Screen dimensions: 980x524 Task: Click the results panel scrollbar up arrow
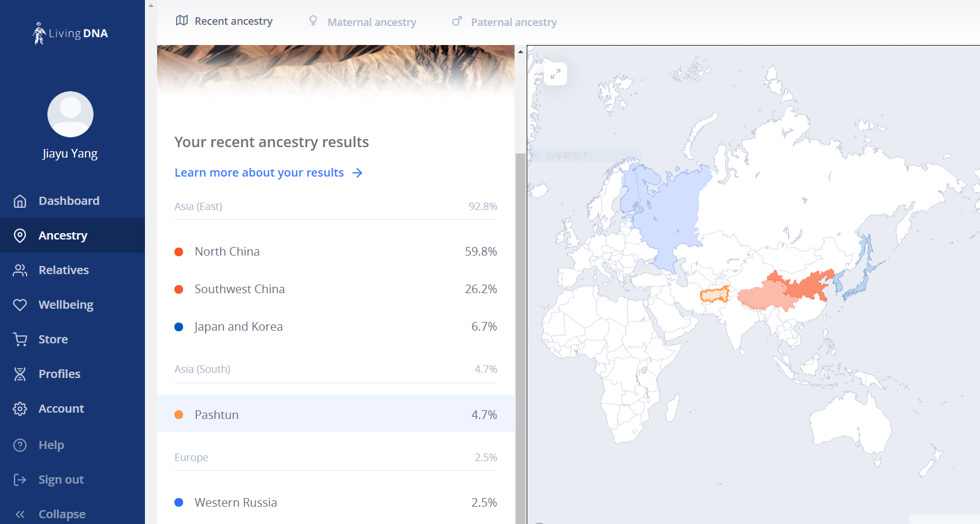[x=520, y=52]
